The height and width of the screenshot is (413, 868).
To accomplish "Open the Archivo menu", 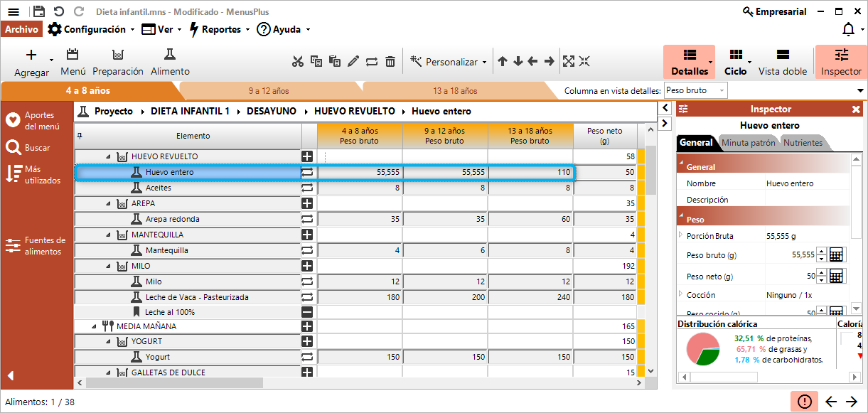I will [21, 29].
